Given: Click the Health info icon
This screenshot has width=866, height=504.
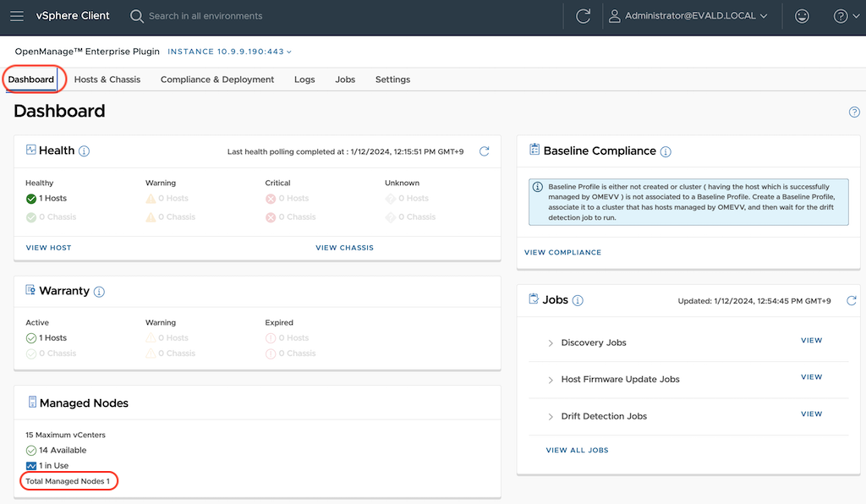Looking at the screenshot, I should pos(84,151).
